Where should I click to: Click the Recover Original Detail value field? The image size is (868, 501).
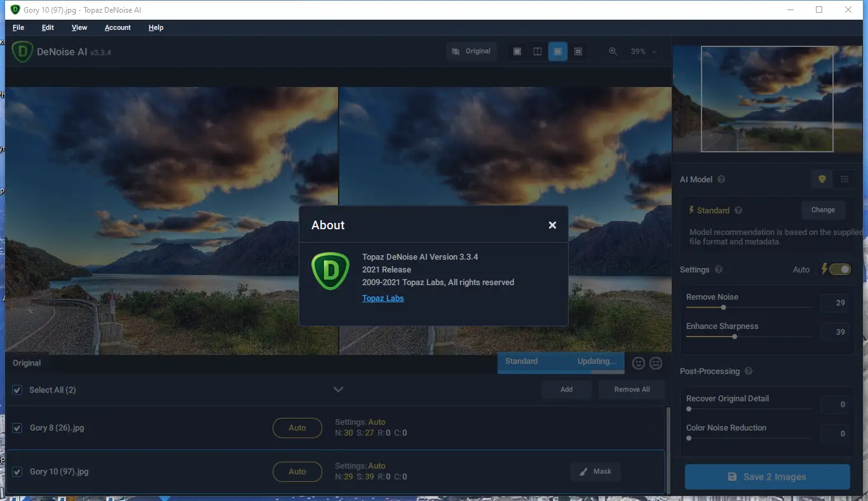click(835, 404)
